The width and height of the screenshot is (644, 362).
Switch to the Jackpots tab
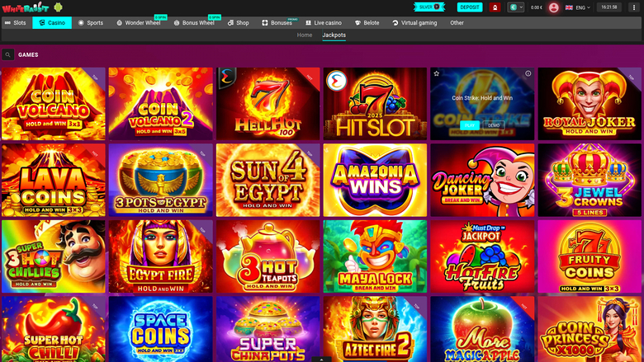334,35
